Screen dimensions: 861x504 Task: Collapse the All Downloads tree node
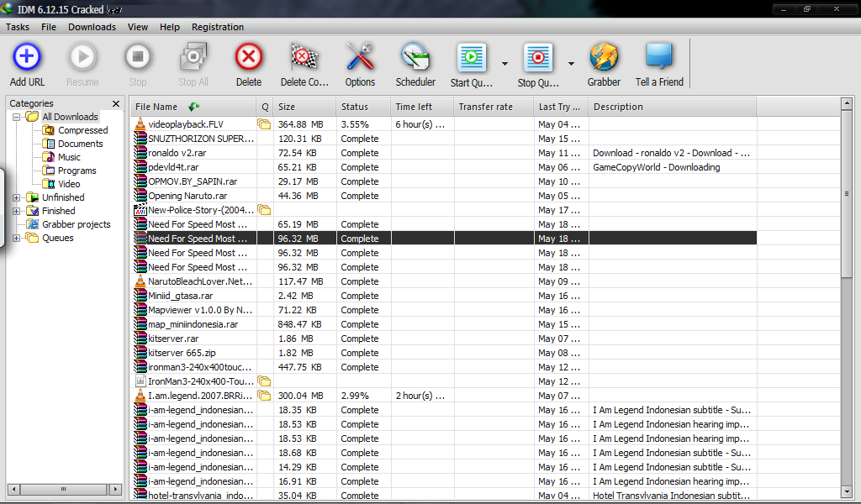tap(17, 117)
